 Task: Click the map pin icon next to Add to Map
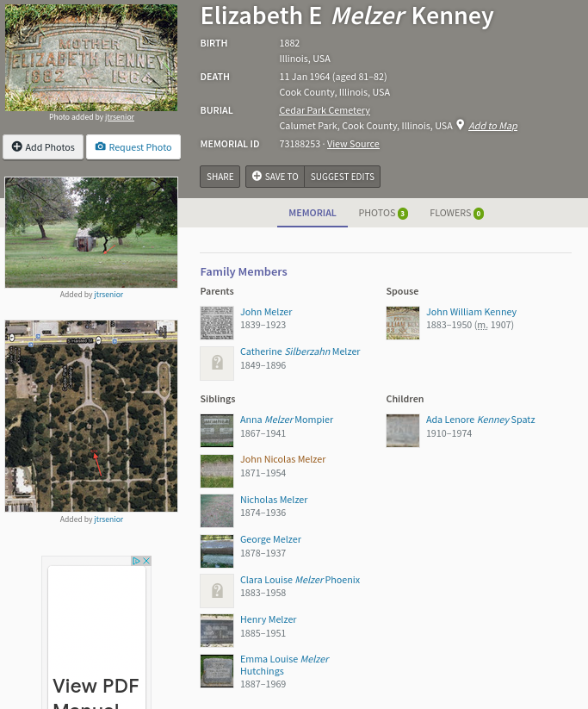(x=460, y=125)
